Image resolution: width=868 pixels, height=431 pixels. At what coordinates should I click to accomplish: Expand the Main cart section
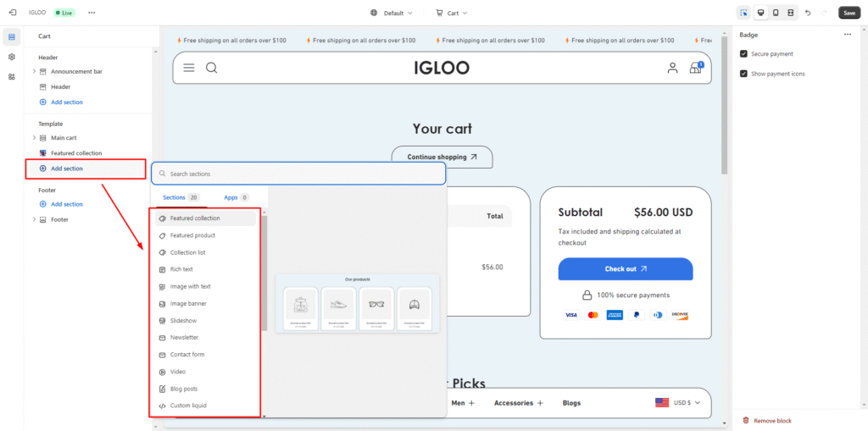pos(34,137)
